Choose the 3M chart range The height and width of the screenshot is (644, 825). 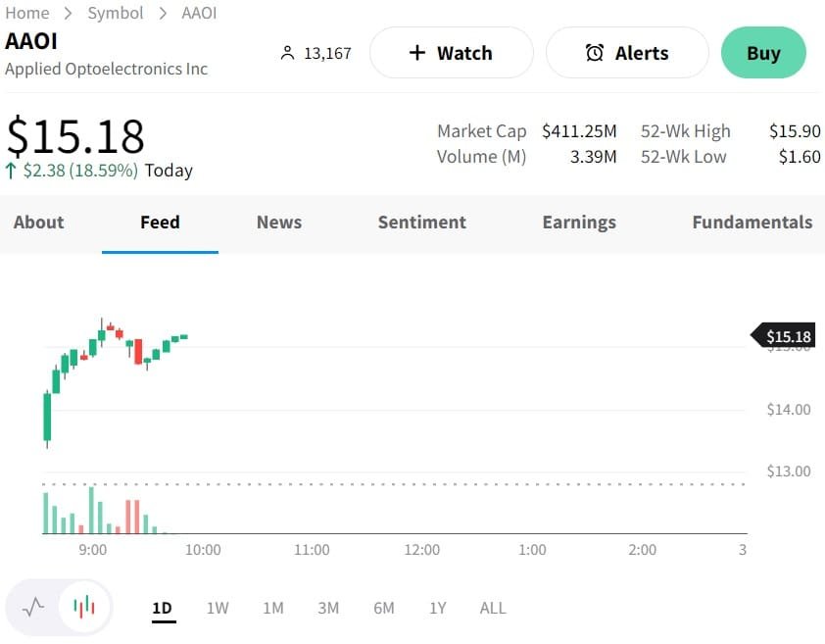coord(328,608)
